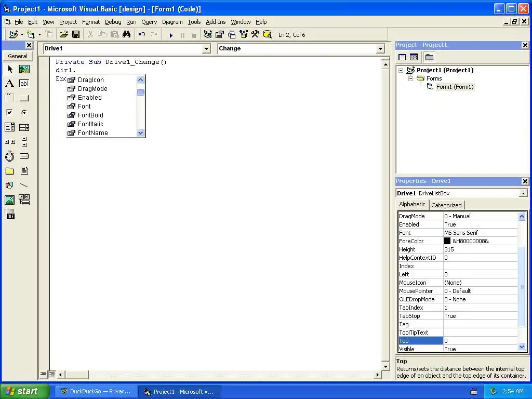Click the Open Project toolbar icon
Screen dimensions: 532x399
coord(63,35)
